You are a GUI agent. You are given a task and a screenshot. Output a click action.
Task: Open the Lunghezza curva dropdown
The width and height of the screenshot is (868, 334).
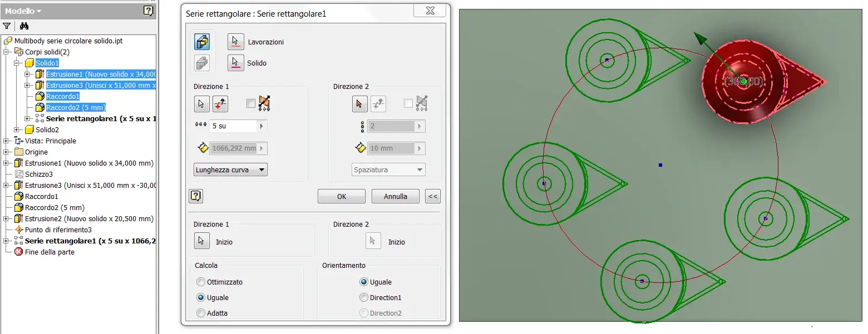coord(230,170)
